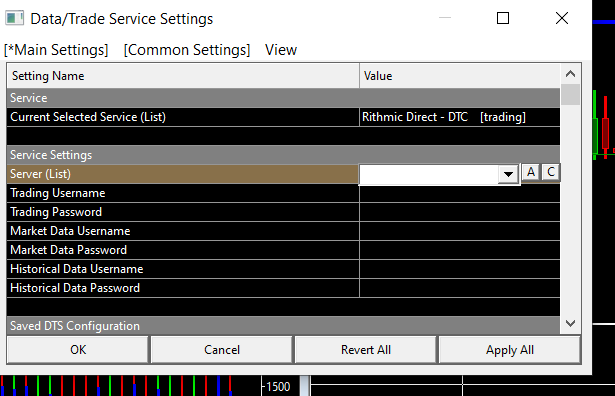Click the C button beside Server list
This screenshot has width=615, height=396.
click(551, 172)
